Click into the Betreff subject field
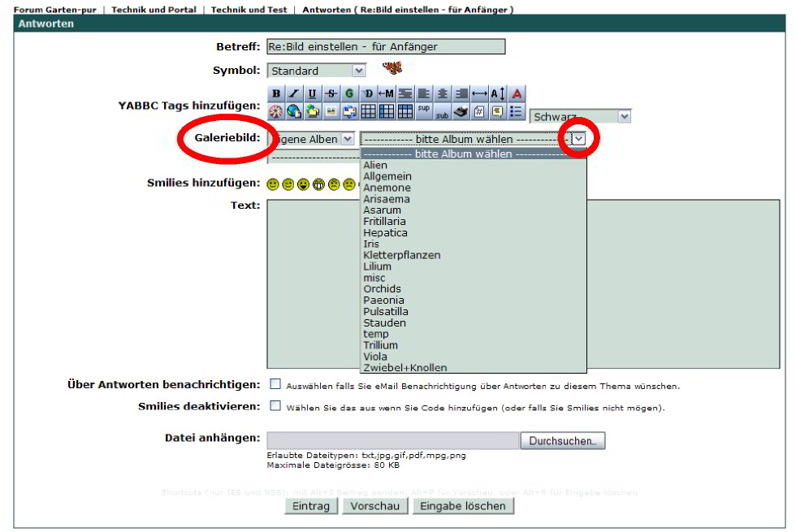 click(386, 46)
